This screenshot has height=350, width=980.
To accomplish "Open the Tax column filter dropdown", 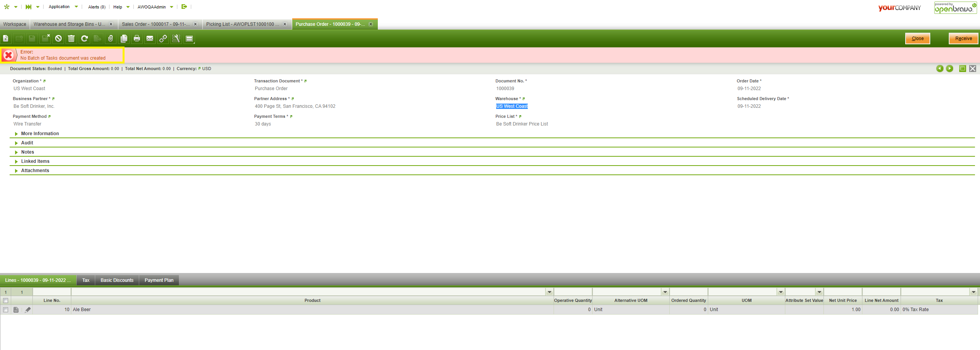I will [x=973, y=292].
